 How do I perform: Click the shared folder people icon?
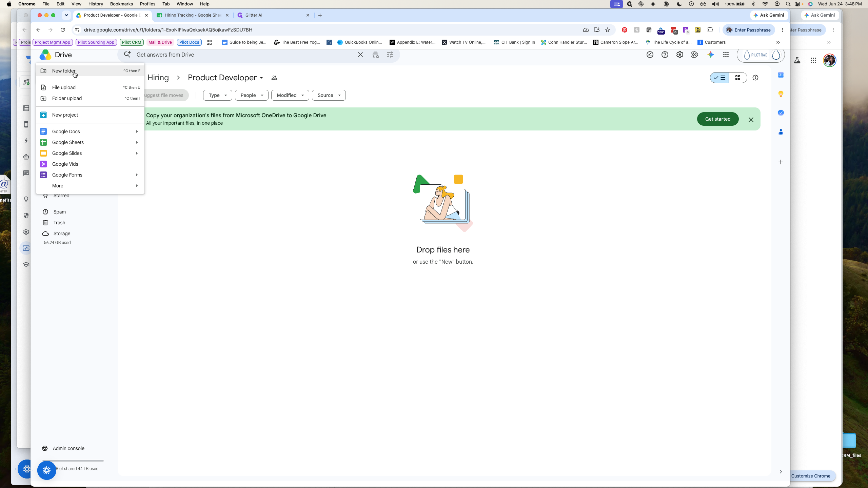[274, 78]
